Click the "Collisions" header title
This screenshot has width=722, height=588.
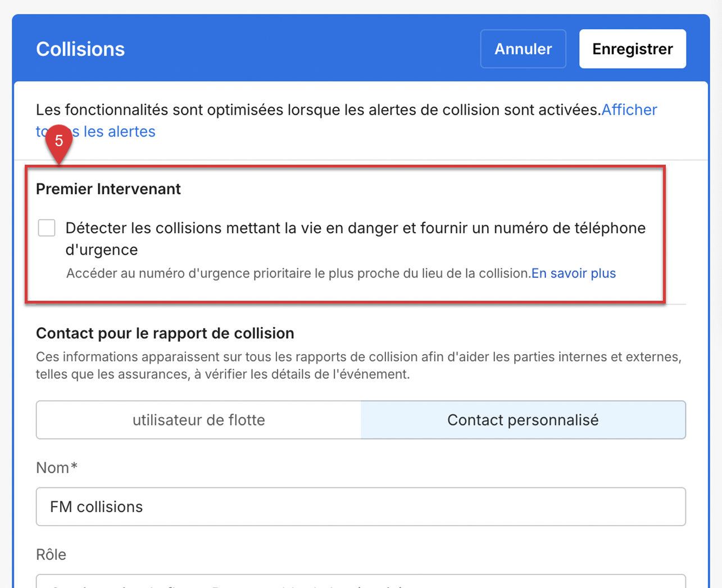[80, 49]
